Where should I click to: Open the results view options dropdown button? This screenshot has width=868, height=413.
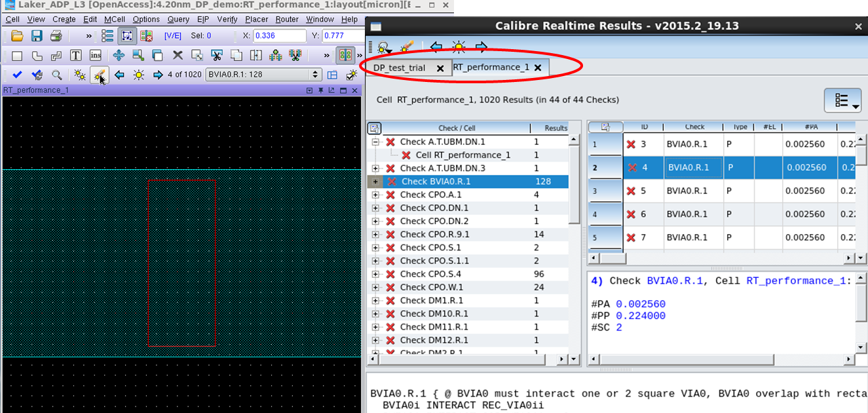click(x=842, y=100)
